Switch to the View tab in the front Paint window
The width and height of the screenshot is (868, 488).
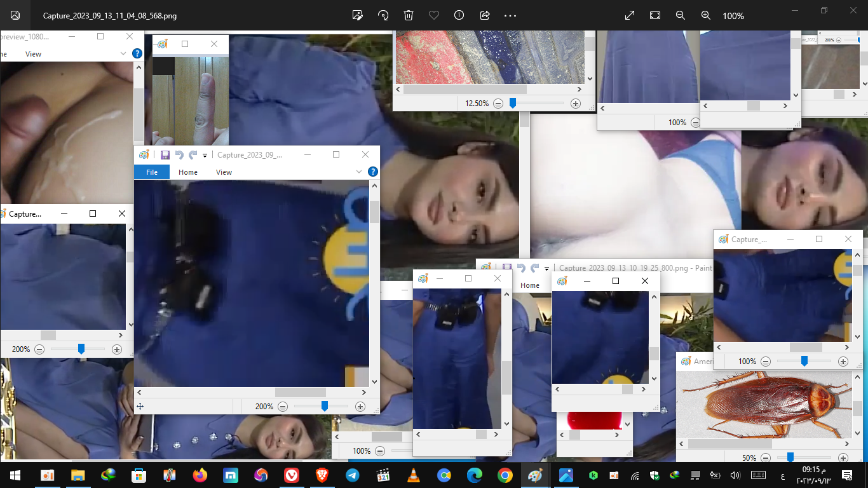[x=224, y=172]
